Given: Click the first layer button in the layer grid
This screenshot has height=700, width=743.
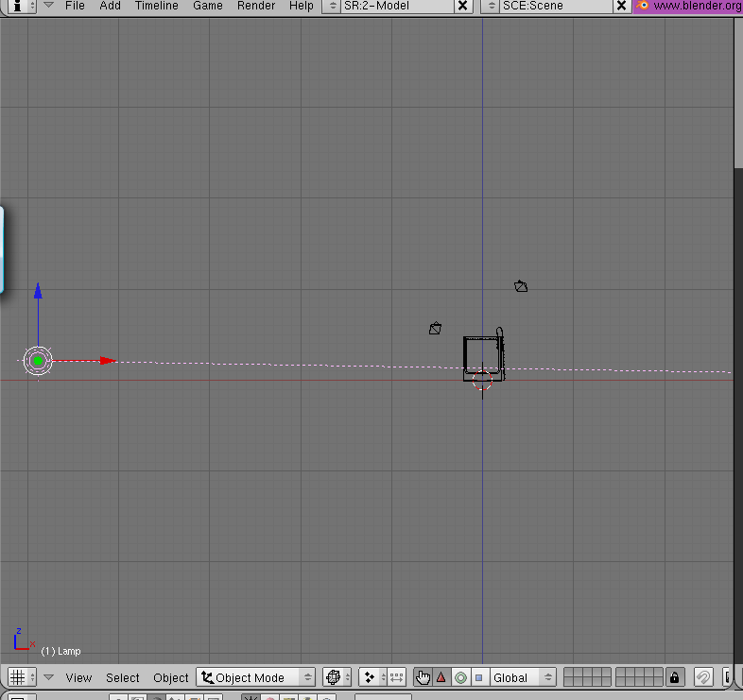Looking at the screenshot, I should pos(568,673).
